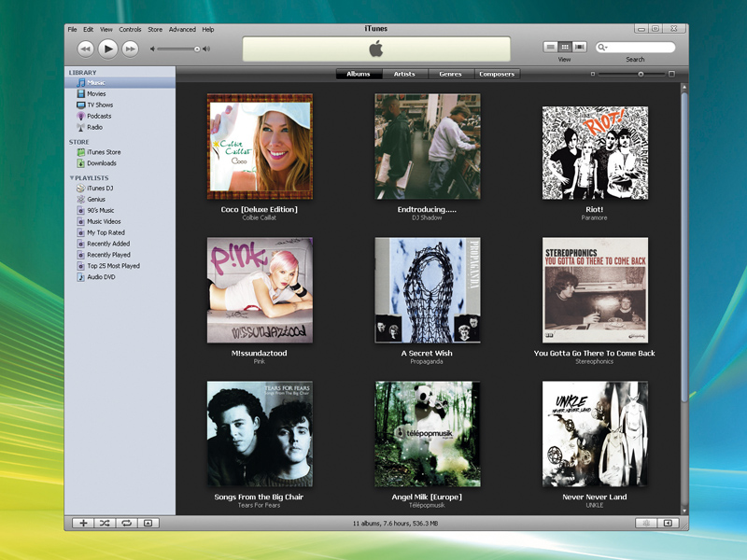This screenshot has height=560, width=747.
Task: Select the Artists tab
Action: click(x=404, y=74)
